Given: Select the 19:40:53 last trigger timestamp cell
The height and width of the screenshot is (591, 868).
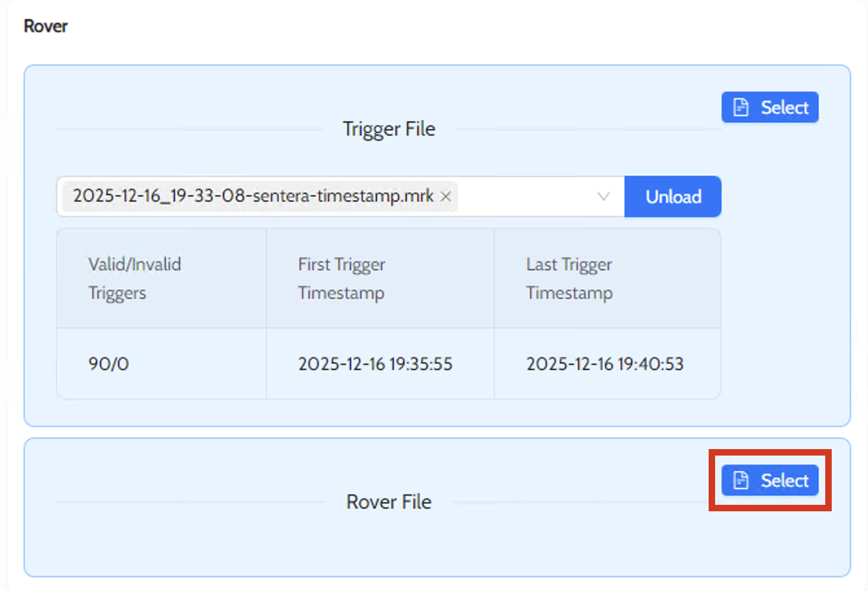Looking at the screenshot, I should pos(604,364).
